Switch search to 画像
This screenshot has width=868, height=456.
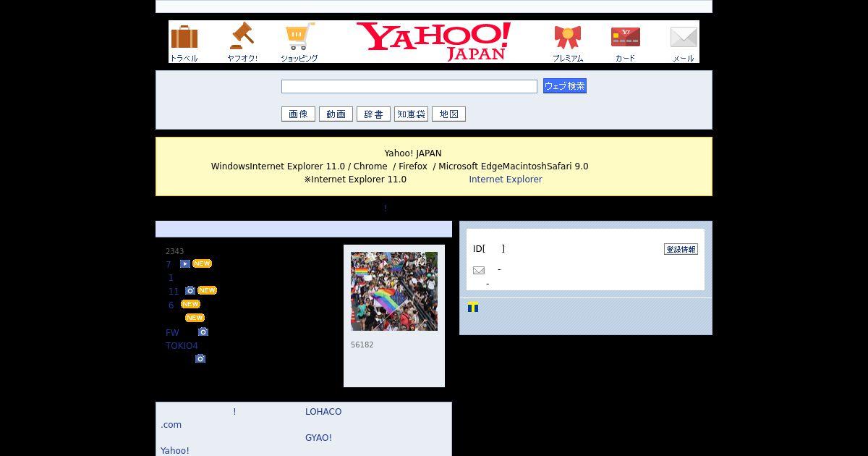pos(298,114)
